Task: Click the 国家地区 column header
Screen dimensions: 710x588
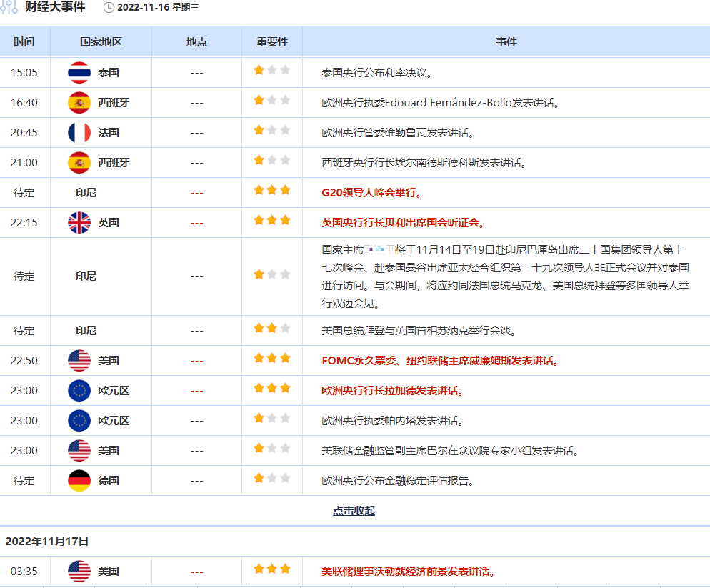Action: [x=101, y=42]
